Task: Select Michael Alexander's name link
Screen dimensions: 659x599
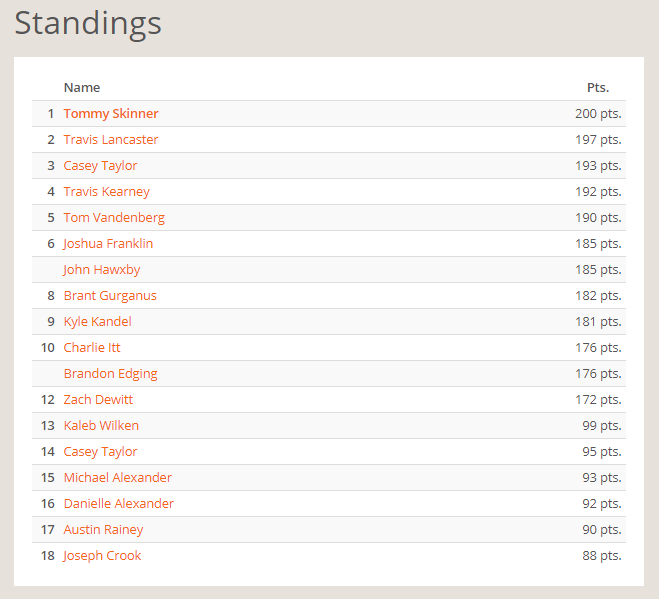Action: (117, 478)
